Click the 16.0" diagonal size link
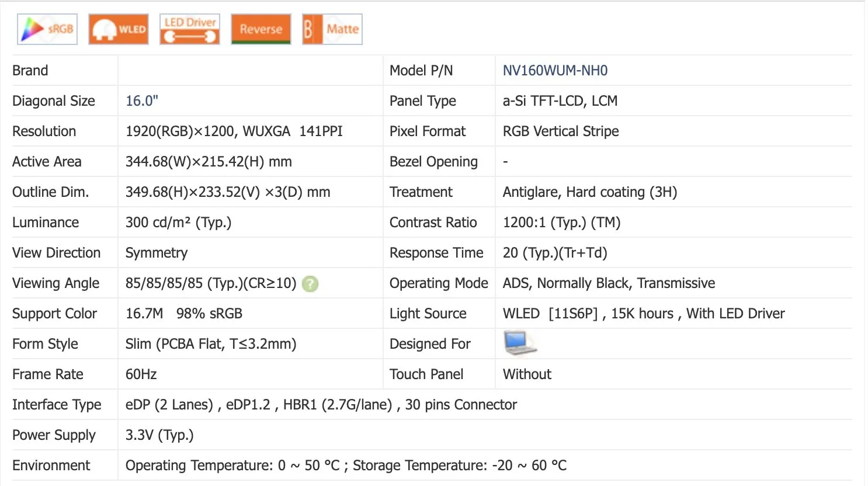868x486 pixels. coord(142,101)
